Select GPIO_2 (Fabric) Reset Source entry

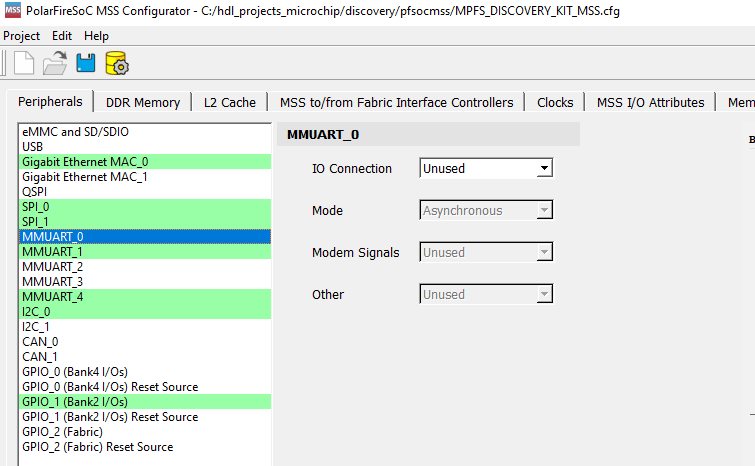(97, 446)
